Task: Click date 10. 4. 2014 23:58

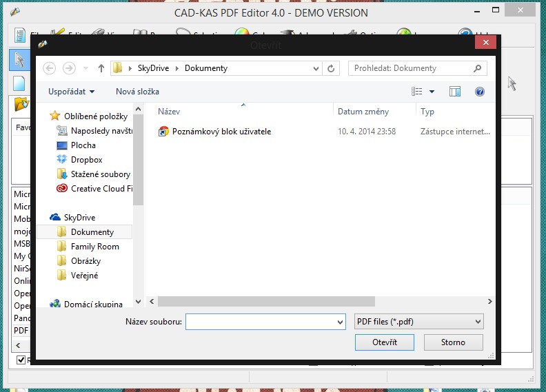Action: click(367, 132)
